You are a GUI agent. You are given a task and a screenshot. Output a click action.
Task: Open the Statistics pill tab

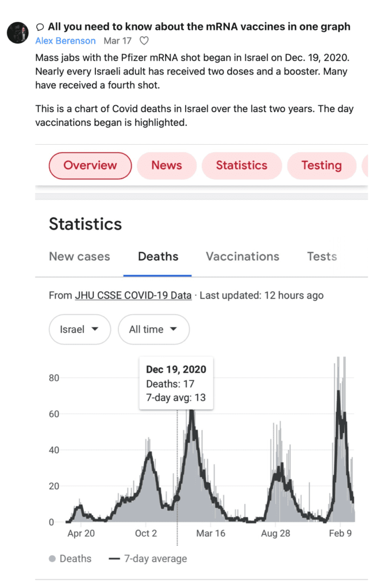[241, 165]
